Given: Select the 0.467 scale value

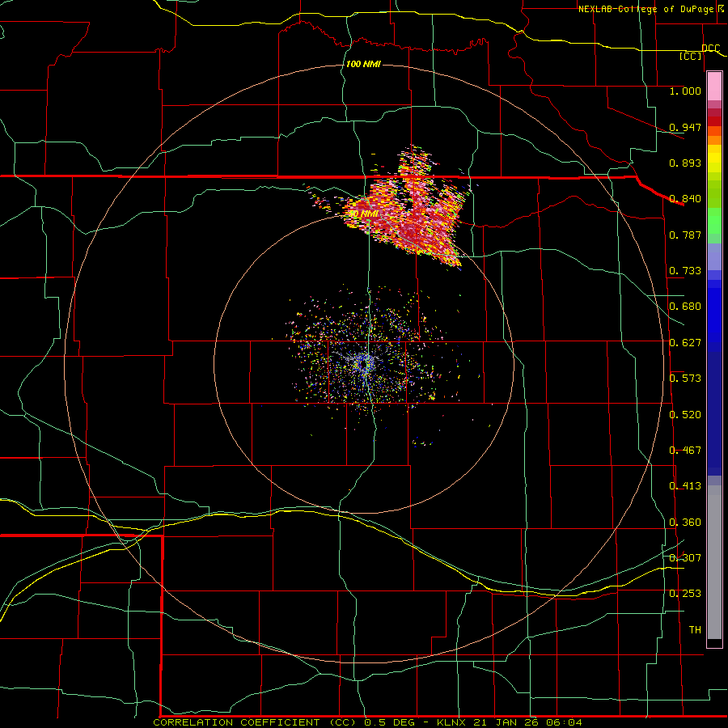Looking at the screenshot, I should 685,451.
